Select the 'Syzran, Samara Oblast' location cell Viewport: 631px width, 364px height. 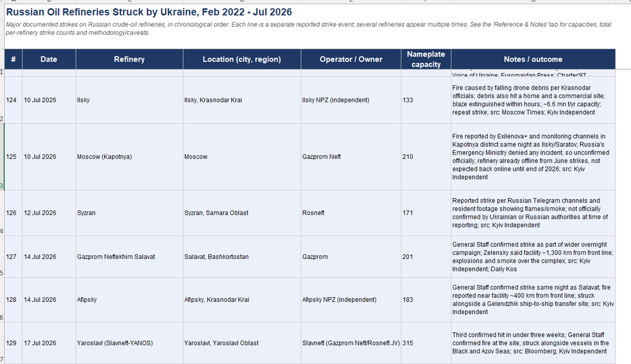pos(242,213)
